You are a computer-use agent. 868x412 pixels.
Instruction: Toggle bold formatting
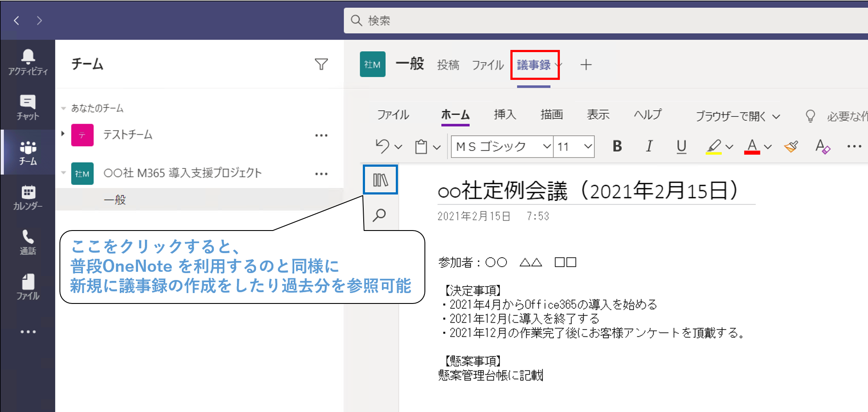[617, 146]
